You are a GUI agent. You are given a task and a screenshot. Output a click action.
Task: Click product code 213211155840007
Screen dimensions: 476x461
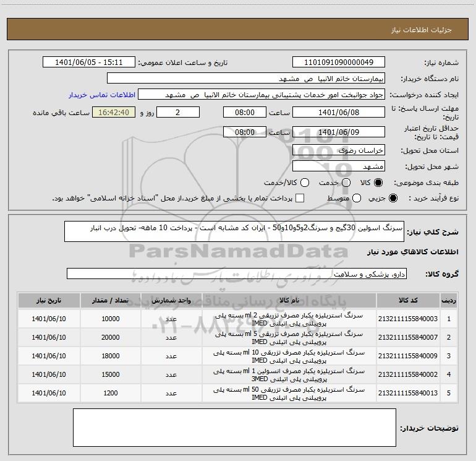tap(408, 337)
